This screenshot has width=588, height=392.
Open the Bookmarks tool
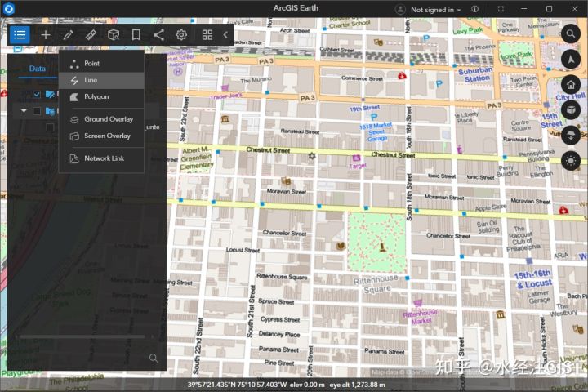[136, 35]
